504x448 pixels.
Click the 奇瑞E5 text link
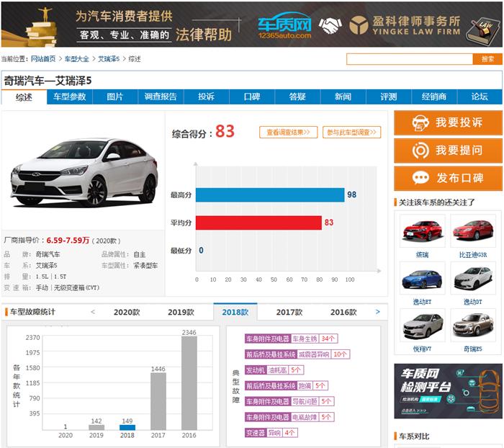tap(473, 349)
